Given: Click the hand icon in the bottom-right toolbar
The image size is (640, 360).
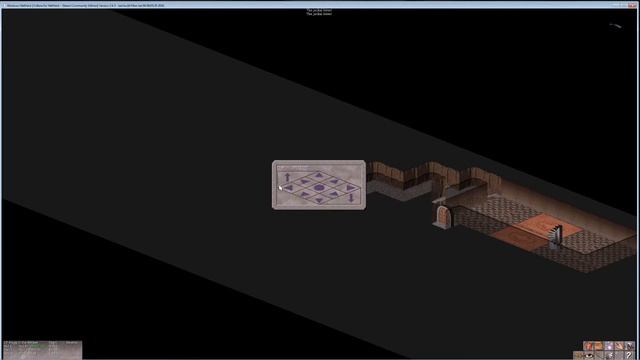Looking at the screenshot, I should point(619,346).
